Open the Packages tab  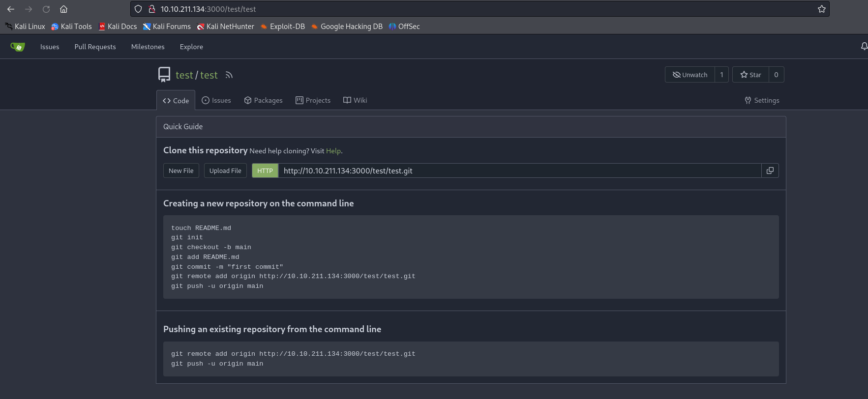[x=263, y=100]
